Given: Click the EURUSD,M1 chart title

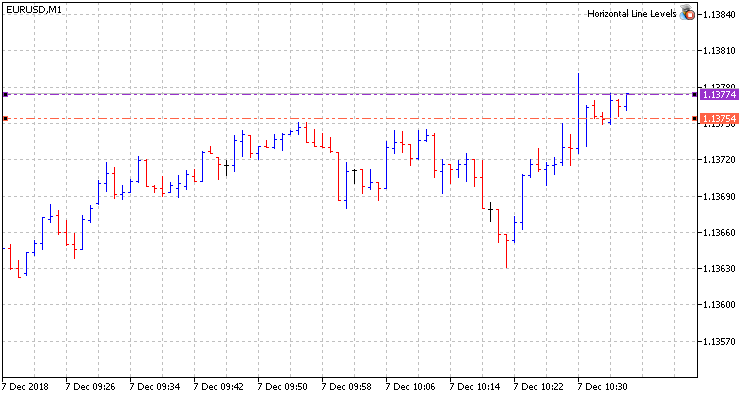Looking at the screenshot, I should (33, 9).
